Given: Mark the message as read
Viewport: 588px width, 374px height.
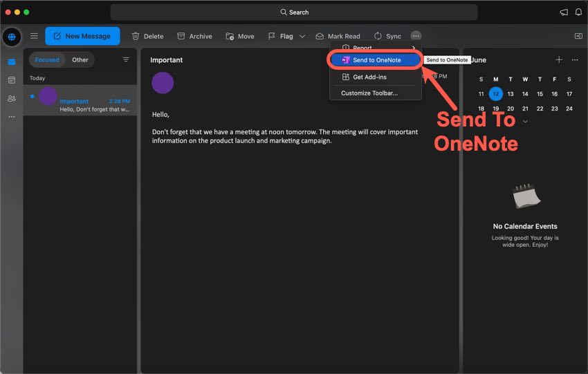Looking at the screenshot, I should coord(338,36).
